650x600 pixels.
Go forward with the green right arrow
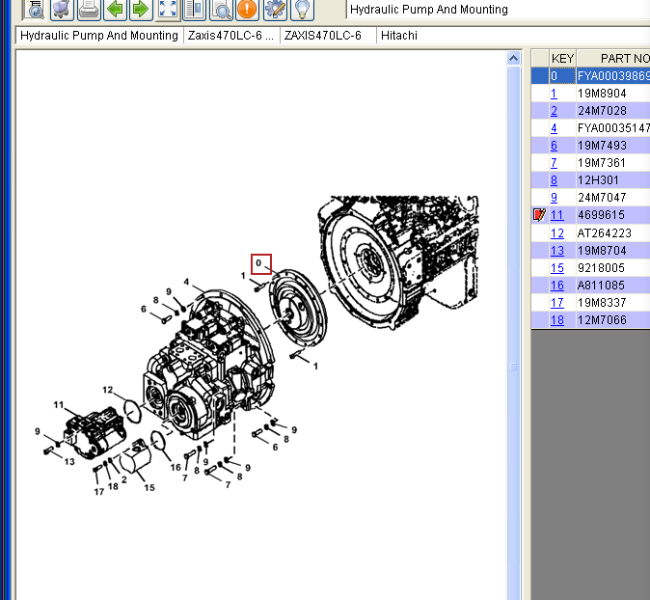tap(140, 9)
